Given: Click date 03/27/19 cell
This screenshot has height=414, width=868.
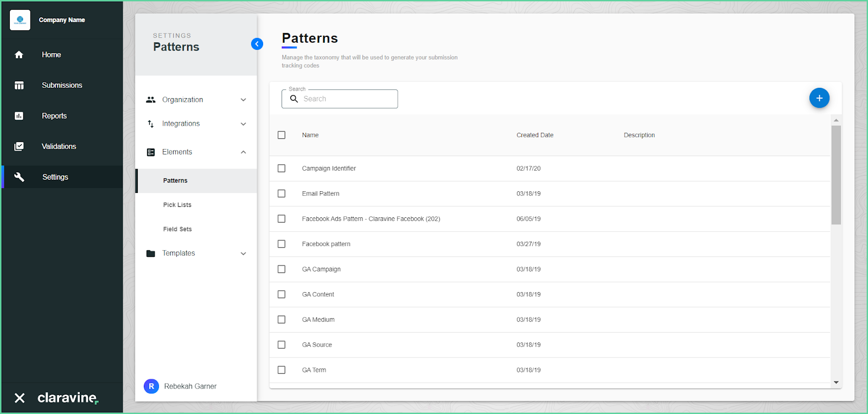Looking at the screenshot, I should click(x=528, y=244).
